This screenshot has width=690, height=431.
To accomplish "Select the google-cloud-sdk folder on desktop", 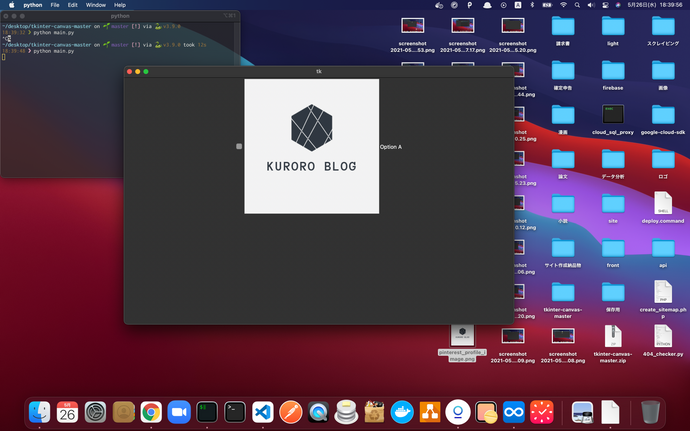I will pyautogui.click(x=663, y=119).
